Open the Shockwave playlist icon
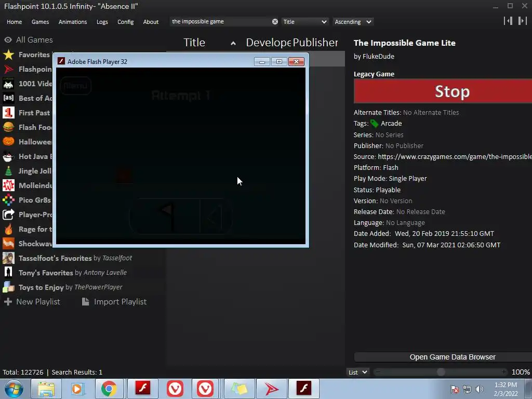The image size is (532, 399). (x=8, y=244)
